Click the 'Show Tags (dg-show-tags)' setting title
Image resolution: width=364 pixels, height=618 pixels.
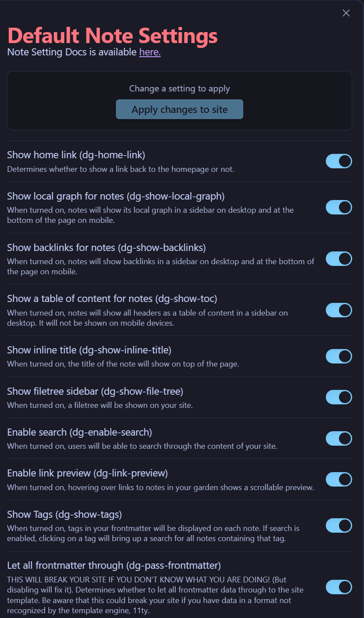[65, 514]
